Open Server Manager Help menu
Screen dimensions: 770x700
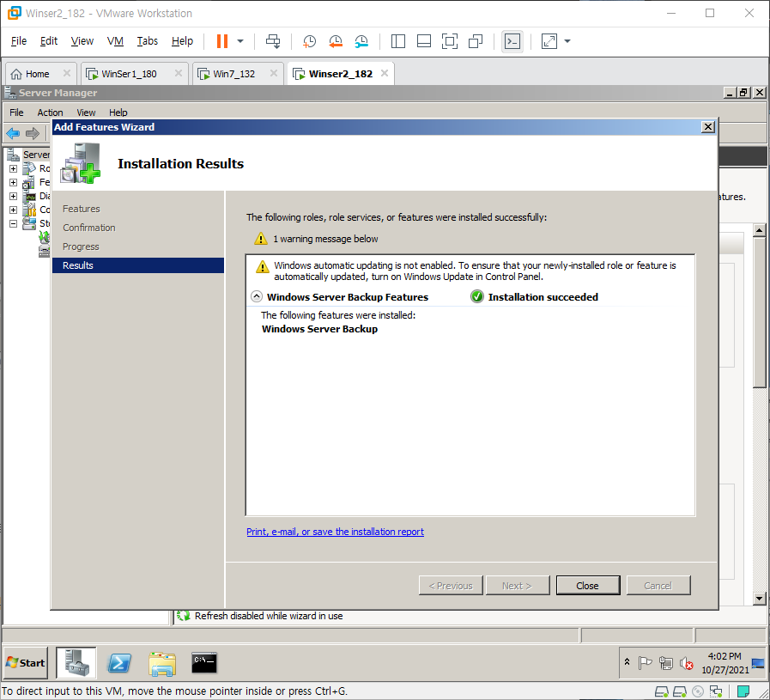point(118,113)
